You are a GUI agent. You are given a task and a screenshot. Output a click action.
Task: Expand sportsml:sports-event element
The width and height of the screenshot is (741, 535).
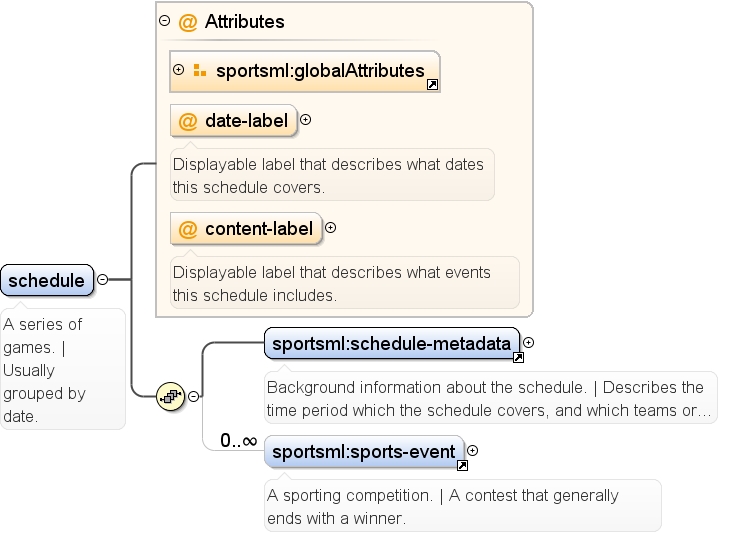(x=473, y=451)
